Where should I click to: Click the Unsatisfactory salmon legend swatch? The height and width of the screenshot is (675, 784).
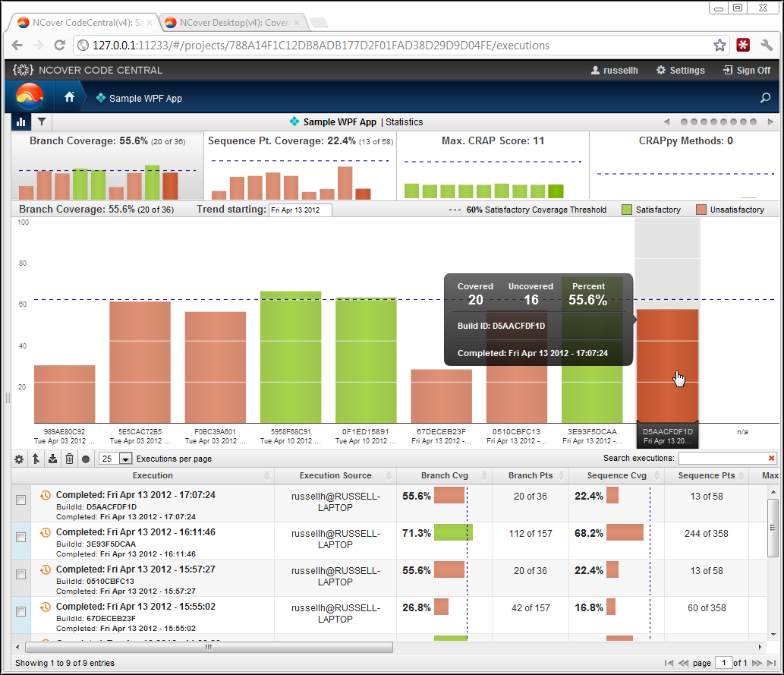pyautogui.click(x=701, y=210)
